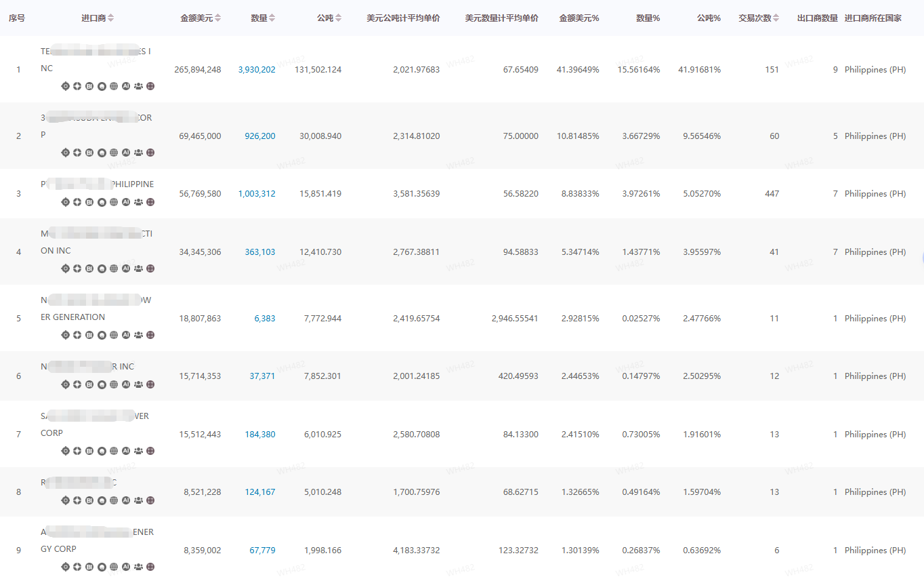This screenshot has width=924, height=579.
Task: Open quantity link 3,930,202
Action: pyautogui.click(x=257, y=70)
